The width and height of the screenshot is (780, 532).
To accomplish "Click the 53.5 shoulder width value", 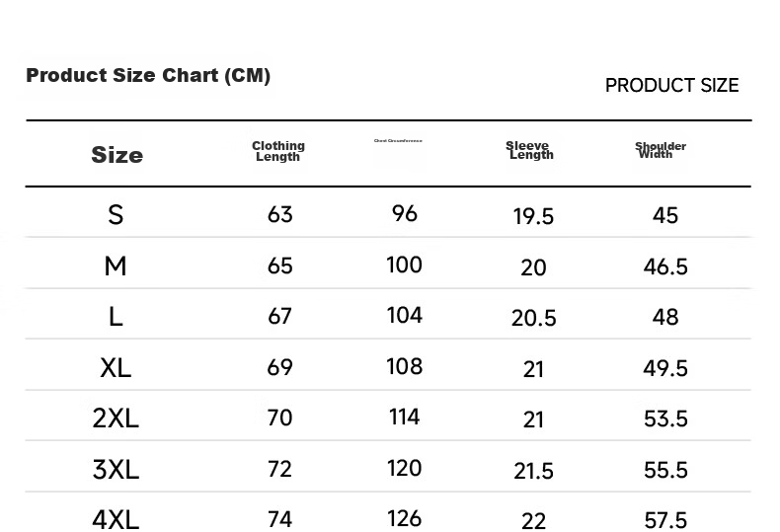I will coord(665,418).
